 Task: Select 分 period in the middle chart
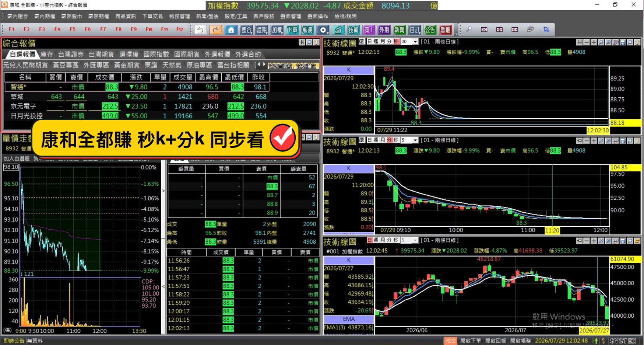[x=390, y=140]
